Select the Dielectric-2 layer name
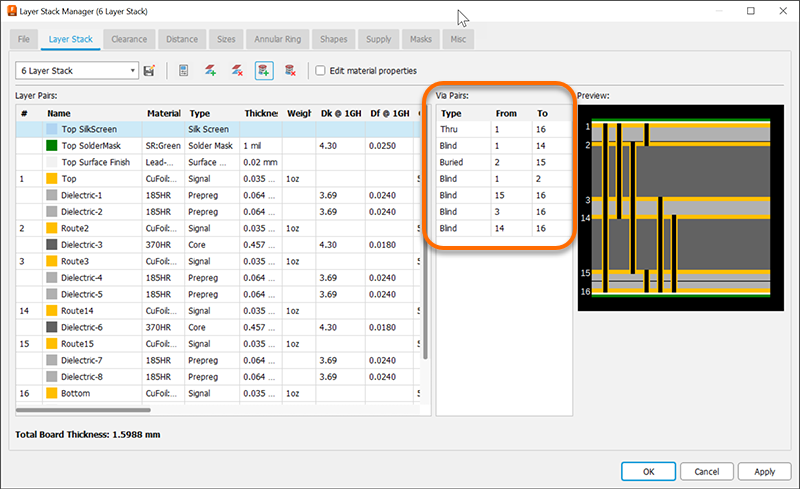800x489 pixels. [x=82, y=212]
